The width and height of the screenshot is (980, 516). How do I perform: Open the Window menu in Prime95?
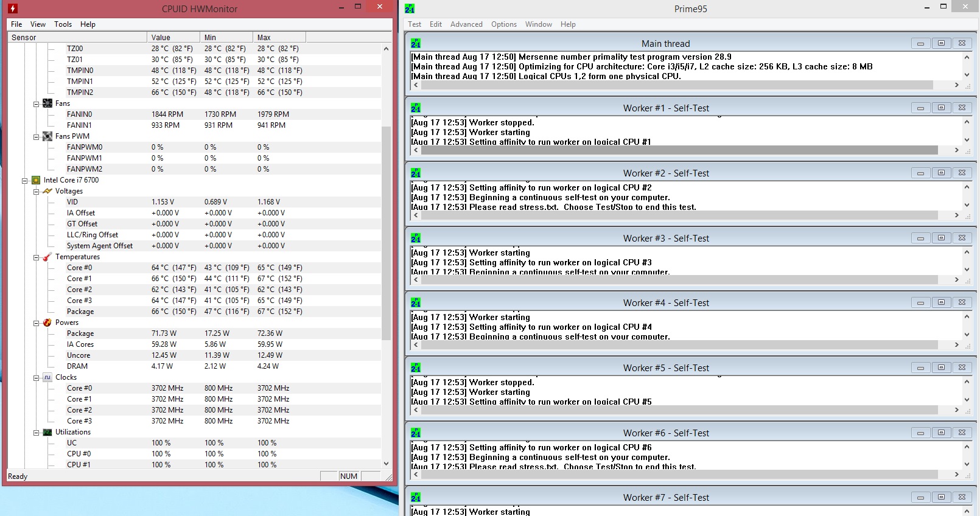(539, 24)
